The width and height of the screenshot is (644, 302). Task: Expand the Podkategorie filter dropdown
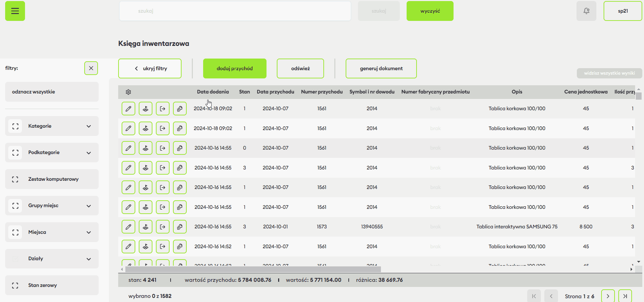89,153
